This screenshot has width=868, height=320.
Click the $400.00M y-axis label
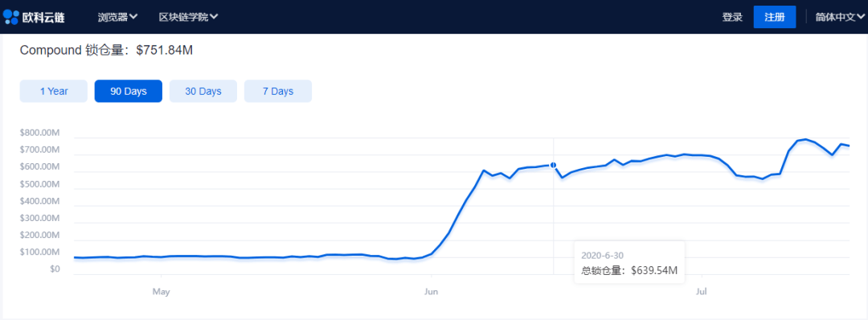pyautogui.click(x=39, y=202)
